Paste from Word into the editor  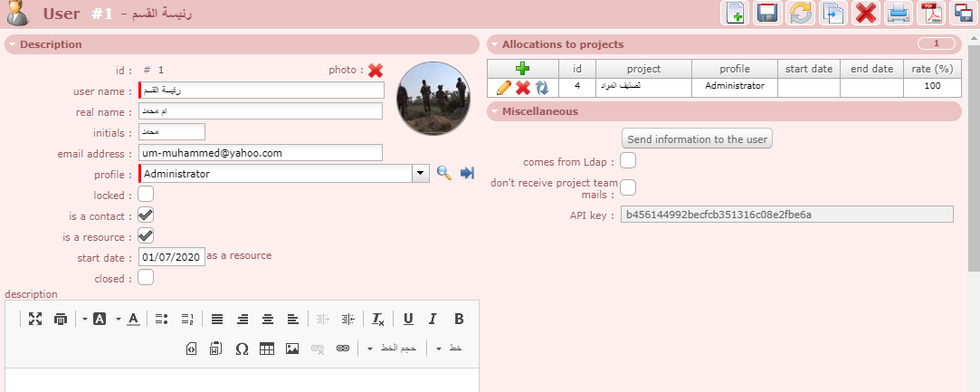216,349
